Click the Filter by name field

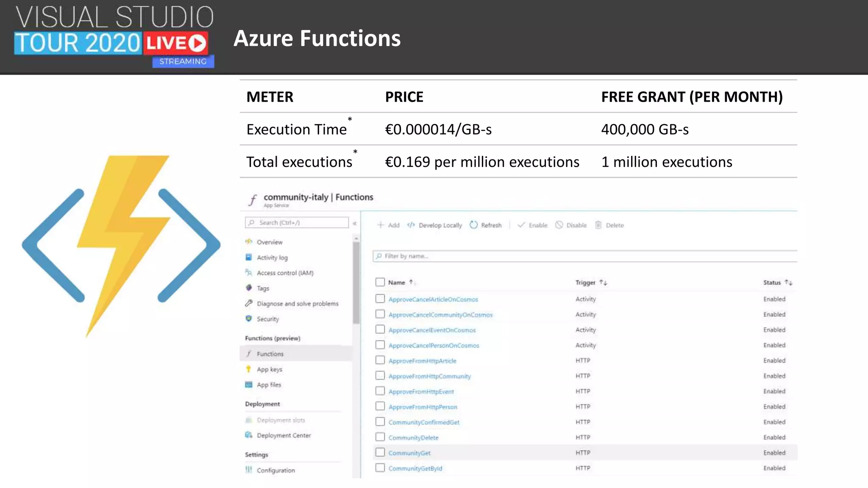[x=585, y=256]
